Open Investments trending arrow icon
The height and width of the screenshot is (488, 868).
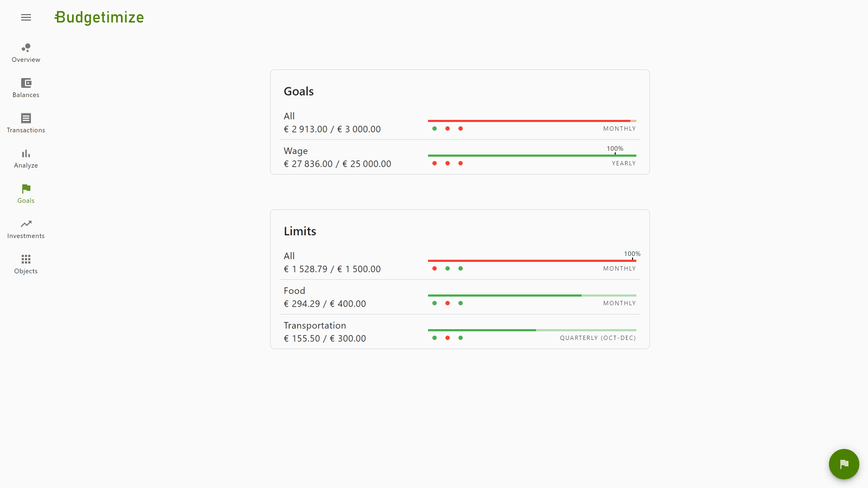click(x=26, y=224)
